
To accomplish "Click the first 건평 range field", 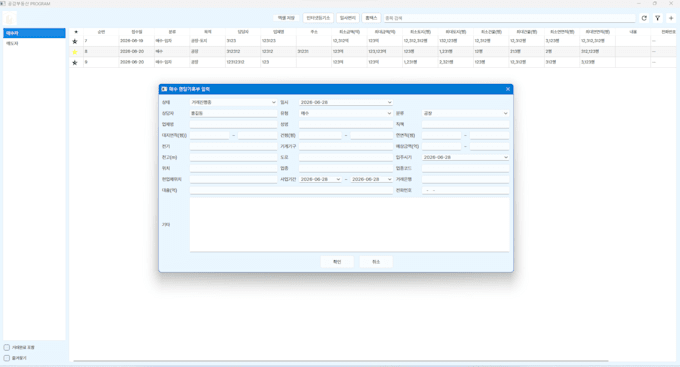I will pyautogui.click(x=320, y=135).
